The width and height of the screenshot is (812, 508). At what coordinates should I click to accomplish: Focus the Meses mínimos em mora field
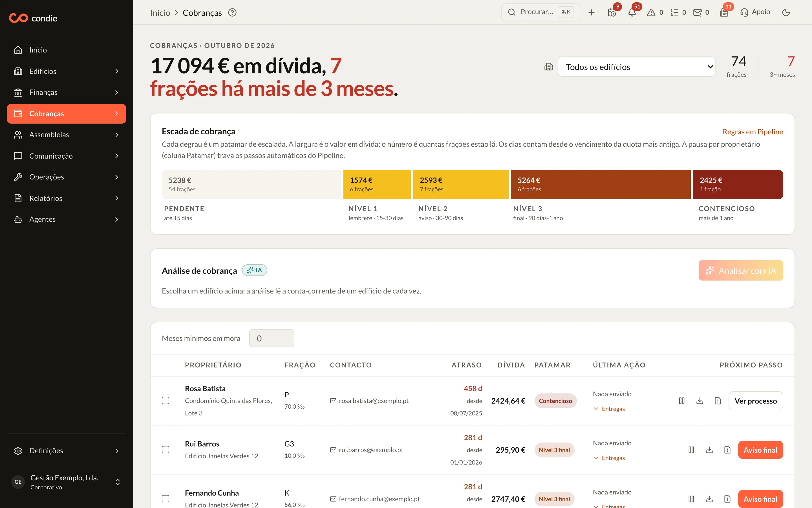[x=272, y=338]
